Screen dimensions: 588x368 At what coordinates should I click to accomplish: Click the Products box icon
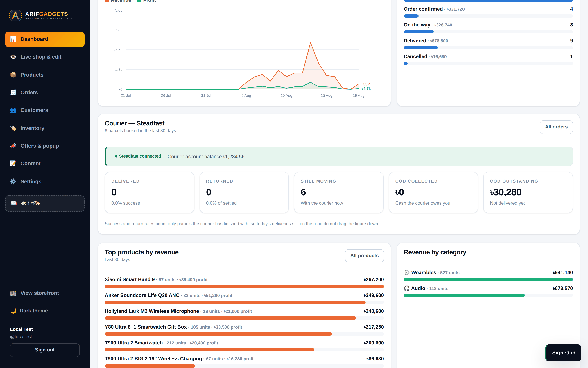pos(13,75)
